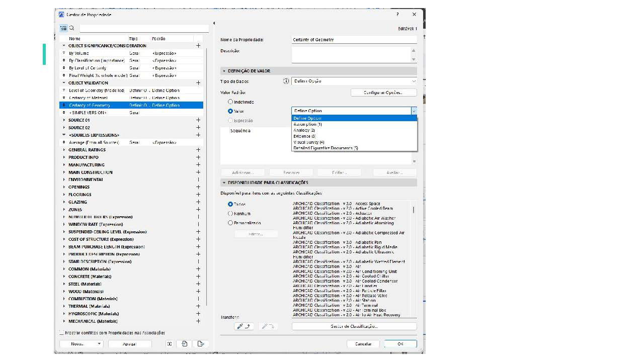Click the help question mark in title bar
Screen dimensions: 644x362
[x=397, y=15]
